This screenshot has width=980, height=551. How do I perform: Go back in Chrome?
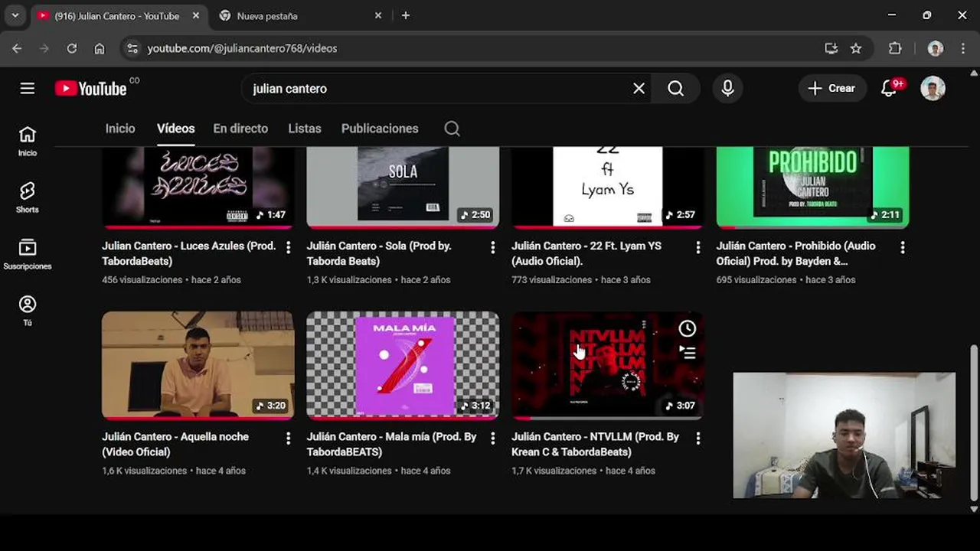(x=17, y=48)
